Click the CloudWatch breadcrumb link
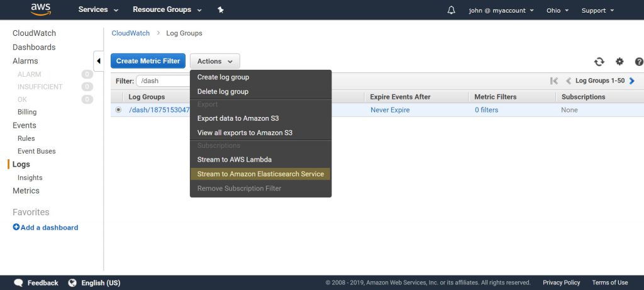Viewport: 644px width, 290px height. 131,33
